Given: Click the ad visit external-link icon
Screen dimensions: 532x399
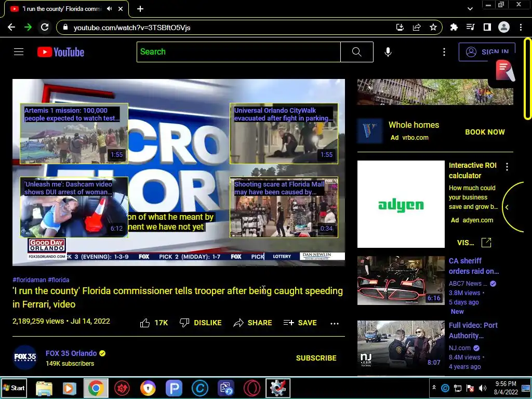Looking at the screenshot, I should 486,242.
